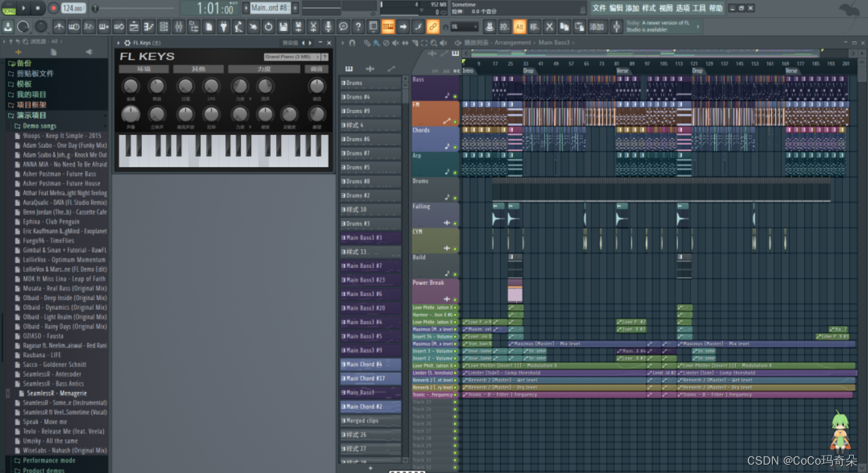The width and height of the screenshot is (868, 473).
Task: Click the tempo value 124.000
Action: (x=73, y=8)
